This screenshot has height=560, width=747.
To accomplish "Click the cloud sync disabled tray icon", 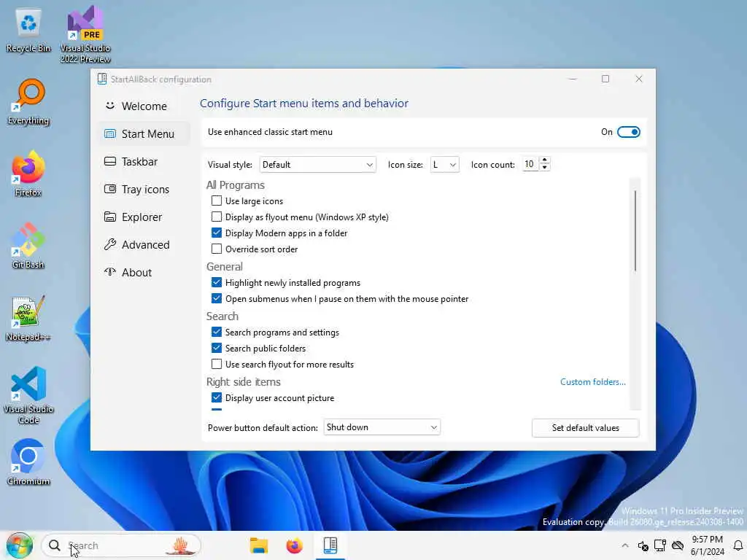I will (x=678, y=545).
